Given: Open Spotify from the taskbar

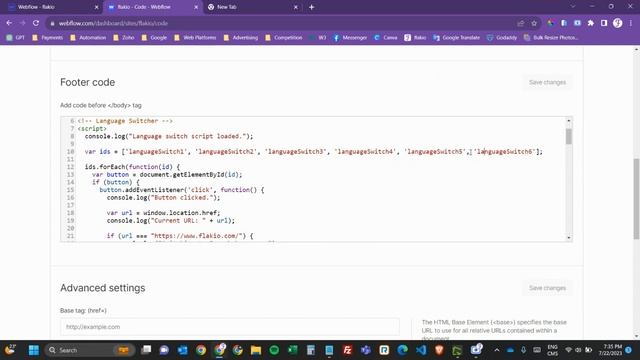Looking at the screenshot, I should [274, 350].
